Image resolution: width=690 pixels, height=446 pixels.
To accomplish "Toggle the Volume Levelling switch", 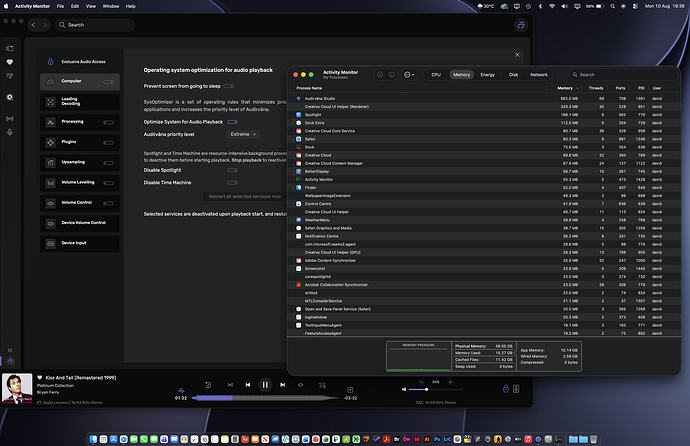I will point(108,183).
